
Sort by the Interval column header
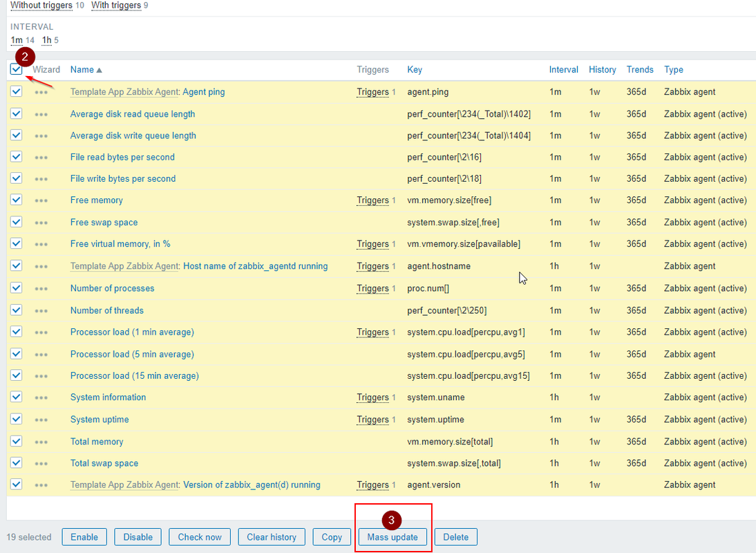pyautogui.click(x=564, y=69)
